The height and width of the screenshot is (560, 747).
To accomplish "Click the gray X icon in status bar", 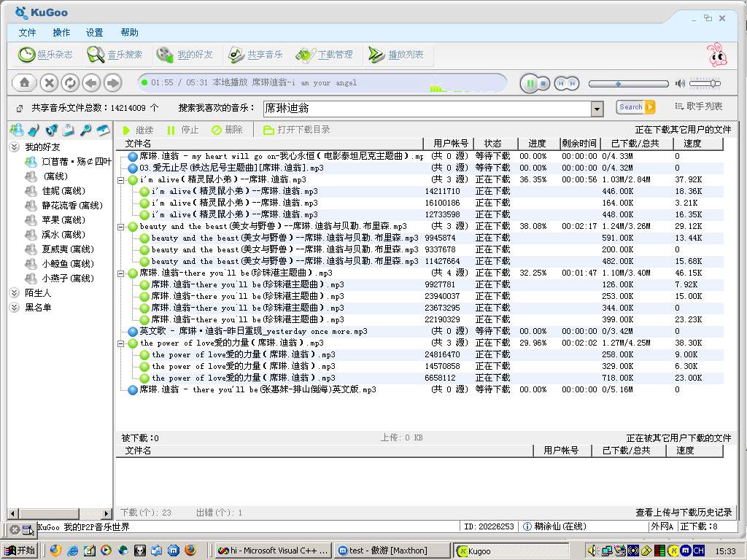I will click(15, 529).
